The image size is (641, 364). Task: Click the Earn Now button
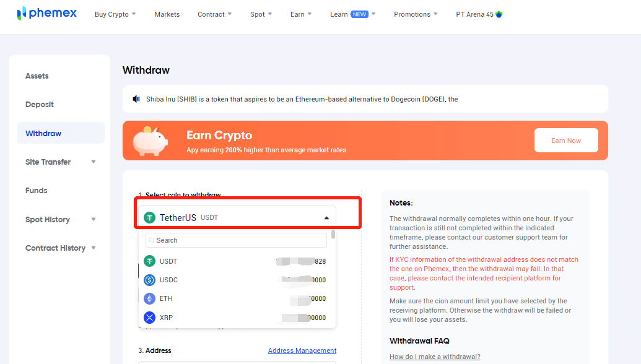565,140
